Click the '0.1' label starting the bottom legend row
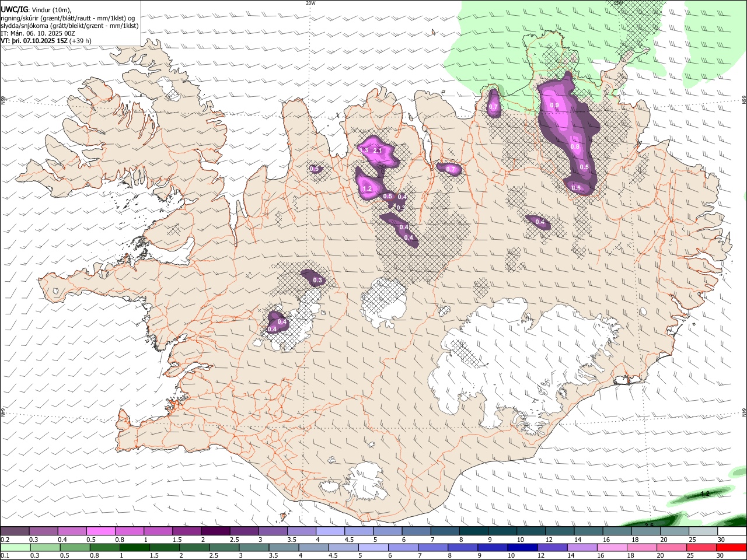The width and height of the screenshot is (747, 560). tap(5, 555)
